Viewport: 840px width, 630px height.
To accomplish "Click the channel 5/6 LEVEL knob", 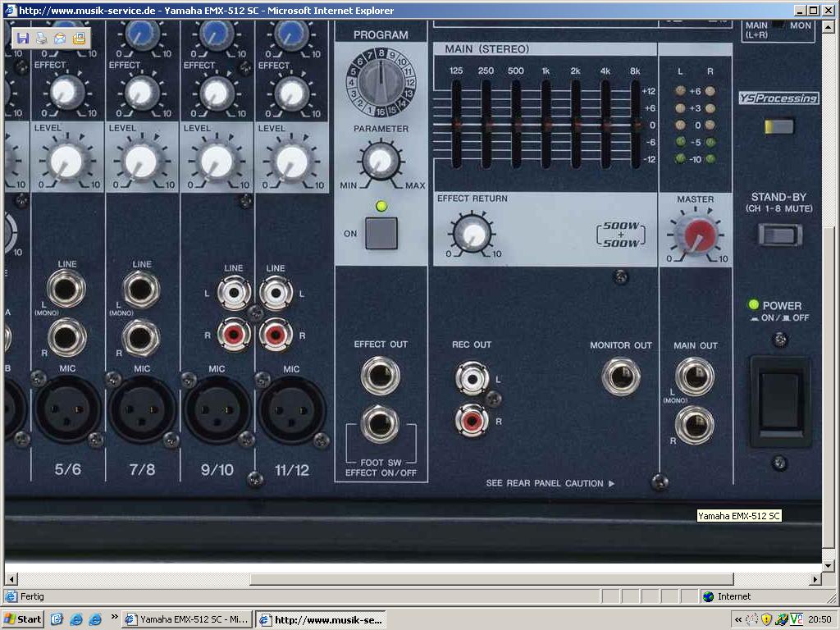I will tap(67, 162).
